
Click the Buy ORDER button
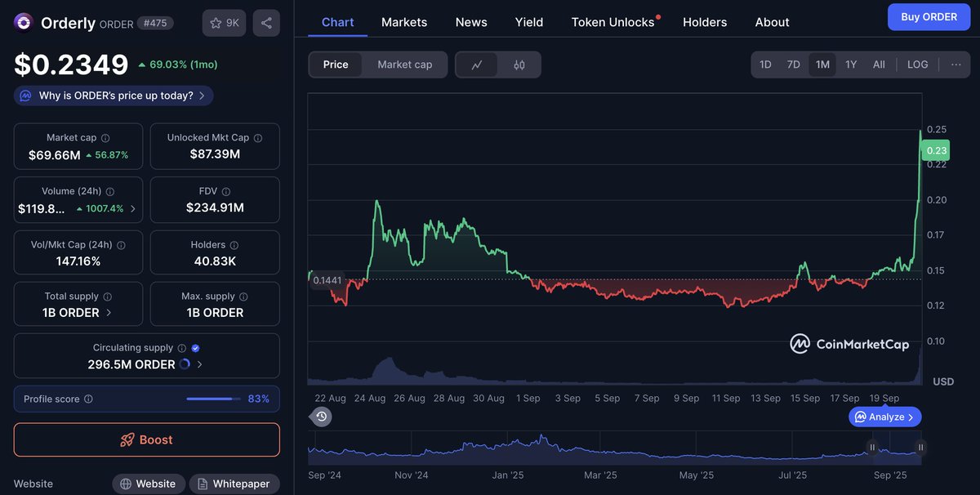pyautogui.click(x=929, y=17)
